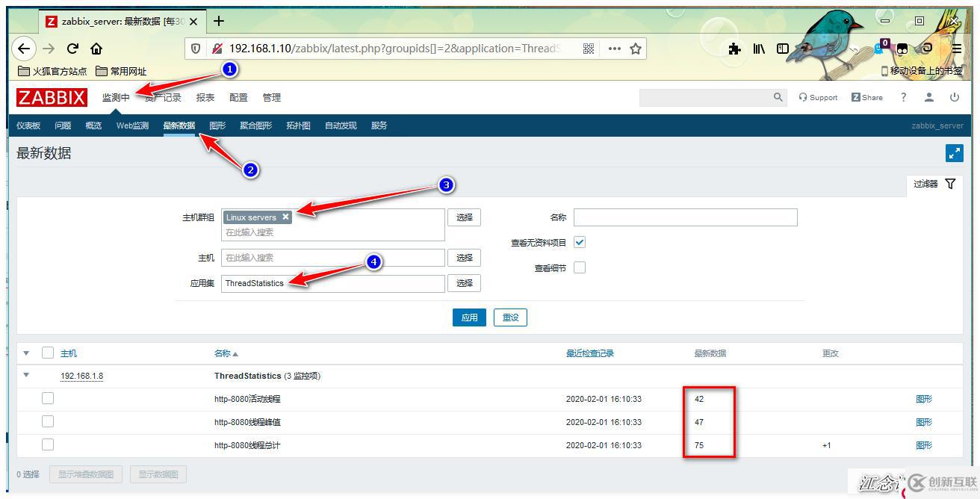Open the 常用网址 bookmarks folder
Viewport: 980px width, 499px height.
click(120, 71)
